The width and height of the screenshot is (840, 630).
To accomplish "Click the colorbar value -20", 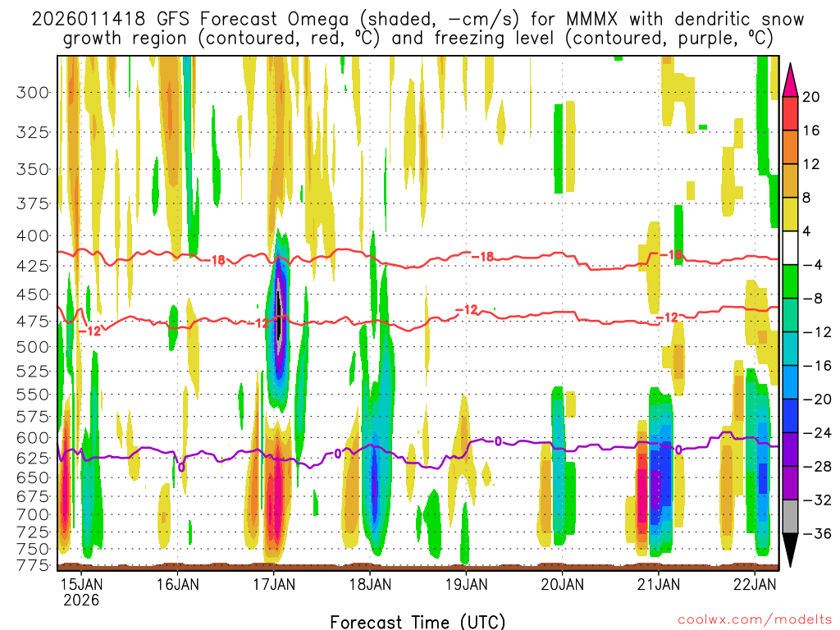I will click(x=817, y=399).
